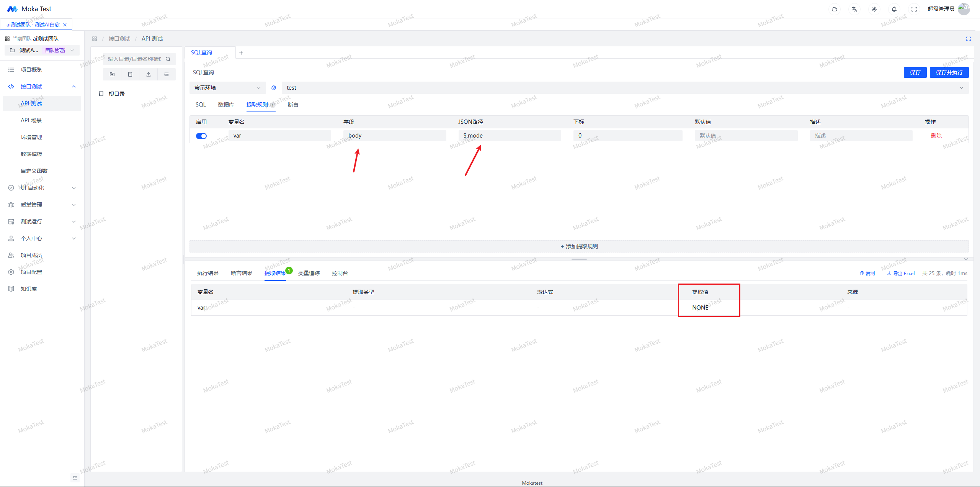This screenshot has height=487, width=980.
Task: Open environment settings gear icon
Action: point(274,88)
